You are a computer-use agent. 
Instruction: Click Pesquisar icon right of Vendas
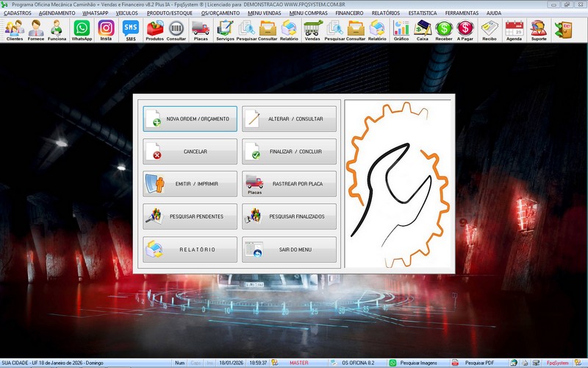[334, 30]
